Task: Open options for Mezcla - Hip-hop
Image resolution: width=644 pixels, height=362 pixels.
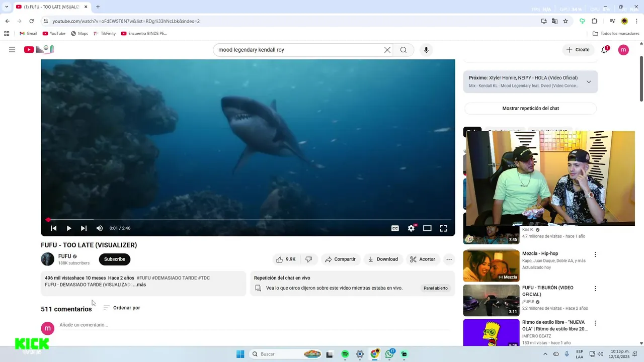Action: click(595, 254)
